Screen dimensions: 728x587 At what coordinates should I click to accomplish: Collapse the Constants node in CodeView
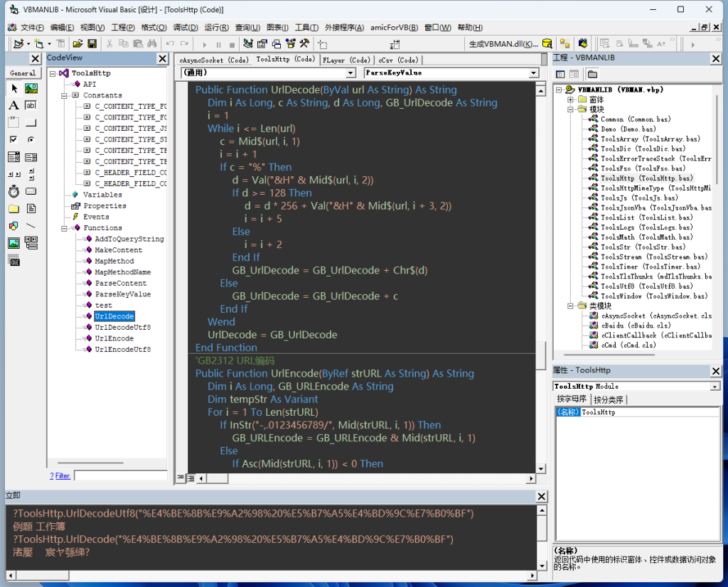[64, 96]
